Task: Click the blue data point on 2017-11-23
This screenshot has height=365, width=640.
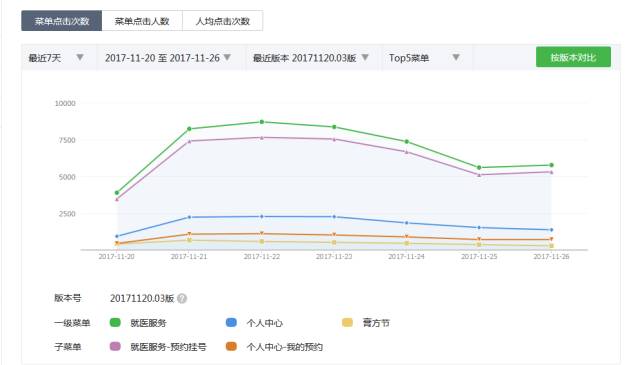Action: (334, 217)
